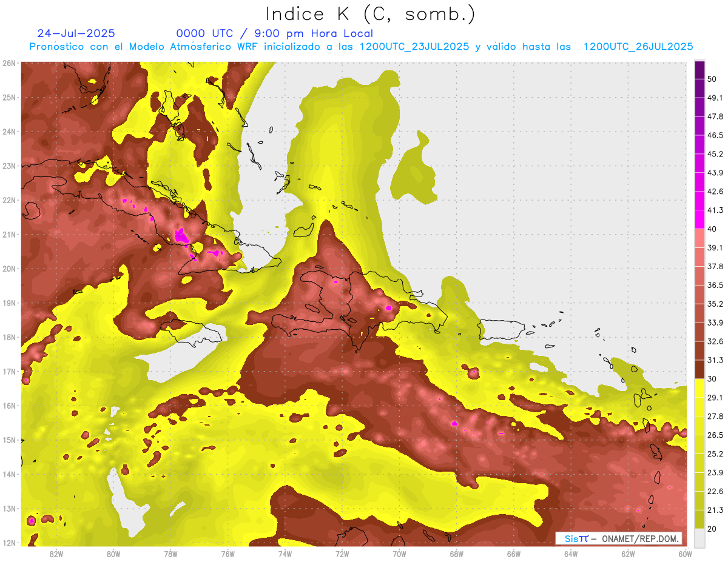The height and width of the screenshot is (562, 728).
Task: Select legend value "30"
Action: pyautogui.click(x=712, y=379)
